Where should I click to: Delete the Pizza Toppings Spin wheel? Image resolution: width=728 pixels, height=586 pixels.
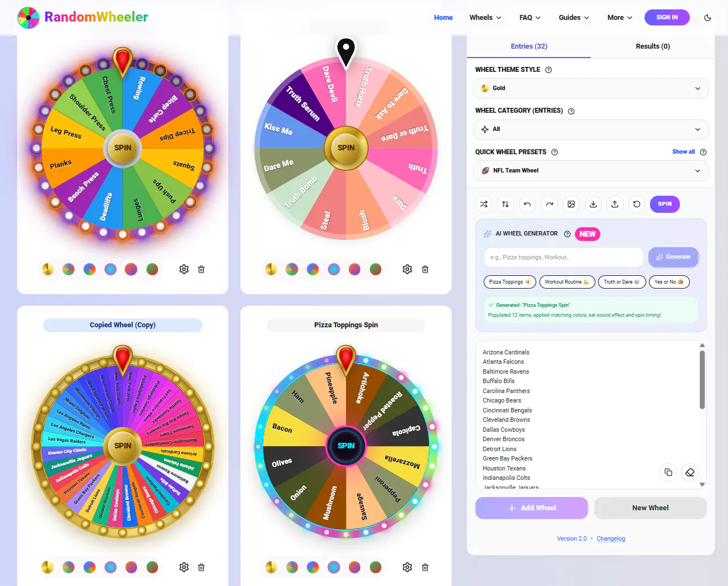[x=425, y=567]
